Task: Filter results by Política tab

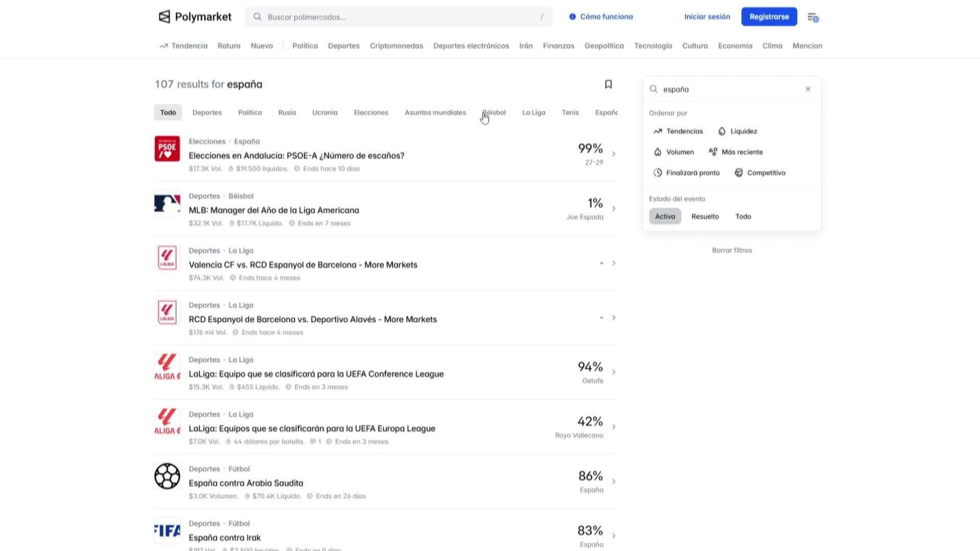Action: click(250, 113)
